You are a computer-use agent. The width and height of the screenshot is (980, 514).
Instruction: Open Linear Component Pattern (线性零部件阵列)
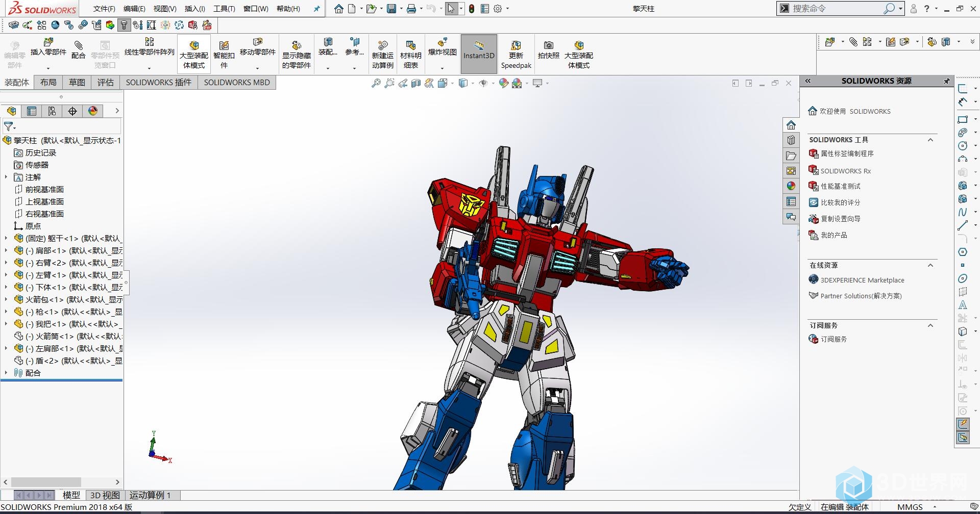(x=150, y=42)
